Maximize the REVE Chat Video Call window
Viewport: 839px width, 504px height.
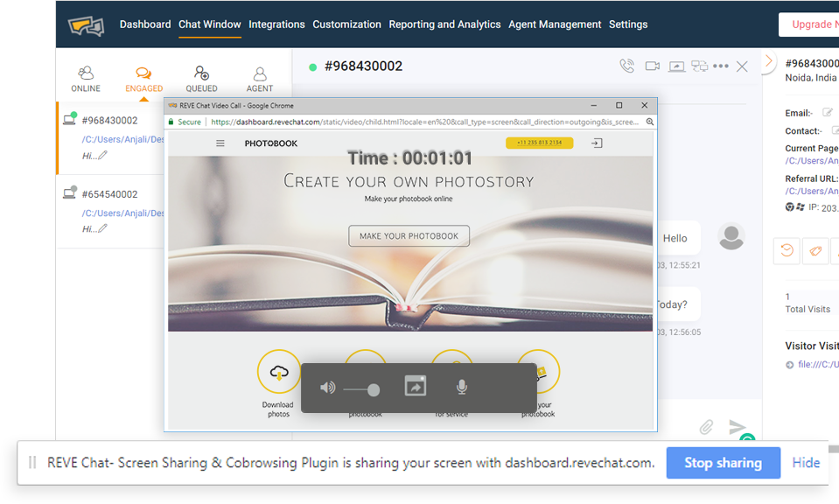(x=619, y=105)
